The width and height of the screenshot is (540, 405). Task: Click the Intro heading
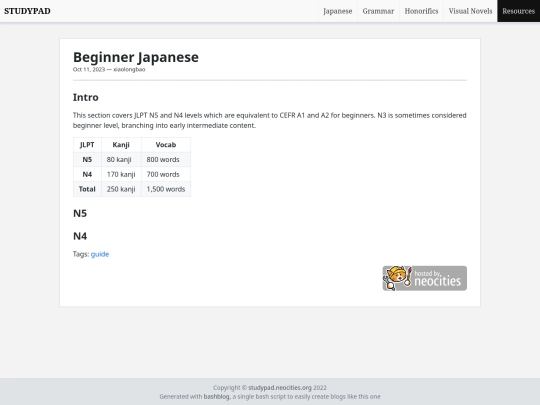pyautogui.click(x=86, y=97)
